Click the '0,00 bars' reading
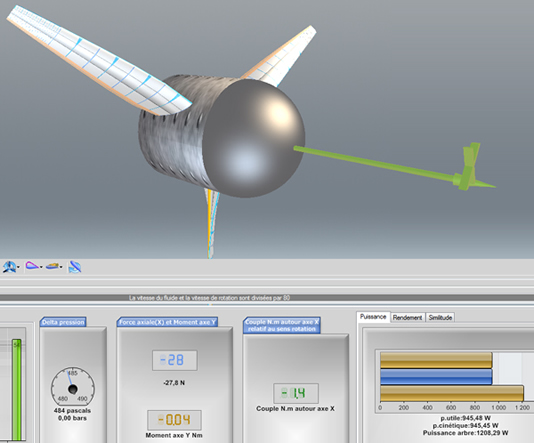Screen dimensions: 534x443 click(72, 418)
